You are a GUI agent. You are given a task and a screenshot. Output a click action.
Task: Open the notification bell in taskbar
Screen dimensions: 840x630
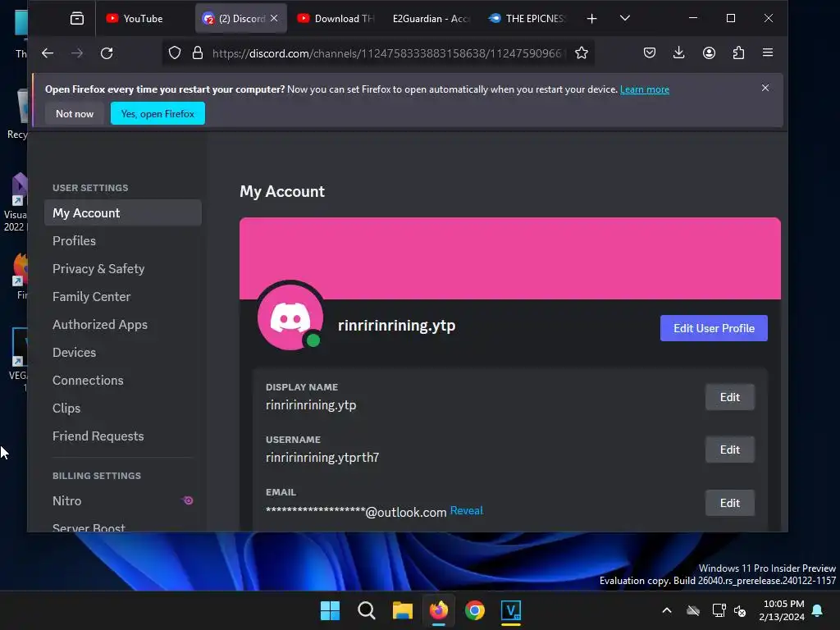[818, 610]
